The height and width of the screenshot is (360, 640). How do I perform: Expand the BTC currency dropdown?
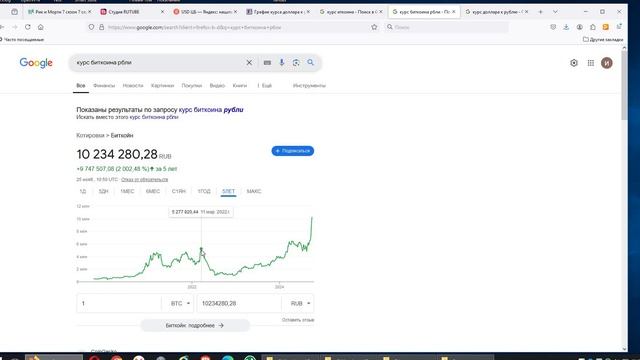(180, 303)
